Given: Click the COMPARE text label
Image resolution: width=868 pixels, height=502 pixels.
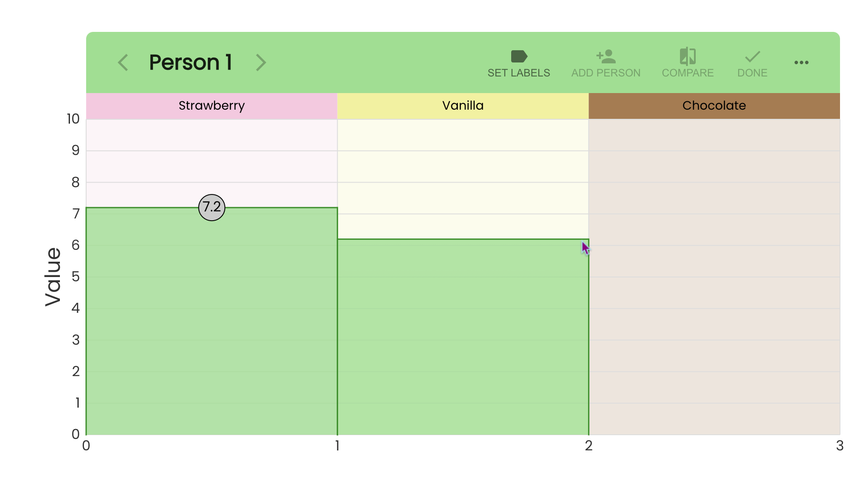Looking at the screenshot, I should pyautogui.click(x=688, y=73).
